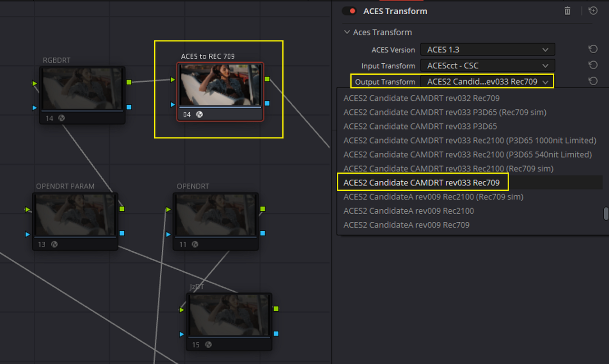Screen dimensions: 609x364
Task: Click the FX badge on node 13
Action: (x=54, y=244)
